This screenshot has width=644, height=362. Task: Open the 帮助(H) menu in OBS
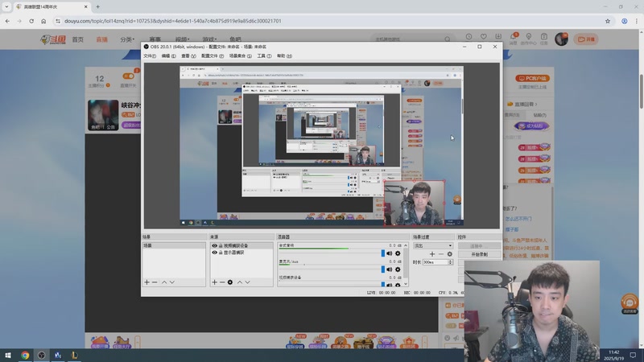pyautogui.click(x=284, y=56)
